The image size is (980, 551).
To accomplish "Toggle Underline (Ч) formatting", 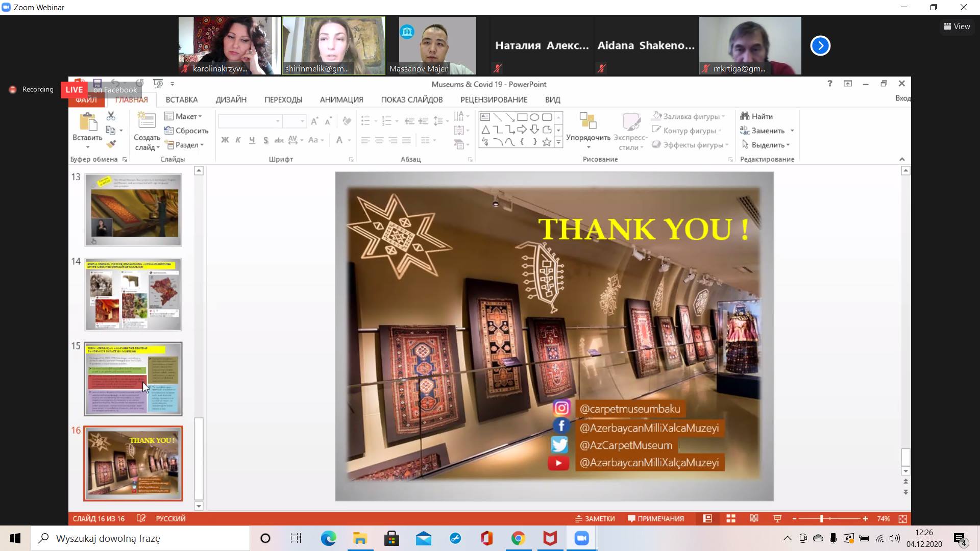I will [252, 140].
